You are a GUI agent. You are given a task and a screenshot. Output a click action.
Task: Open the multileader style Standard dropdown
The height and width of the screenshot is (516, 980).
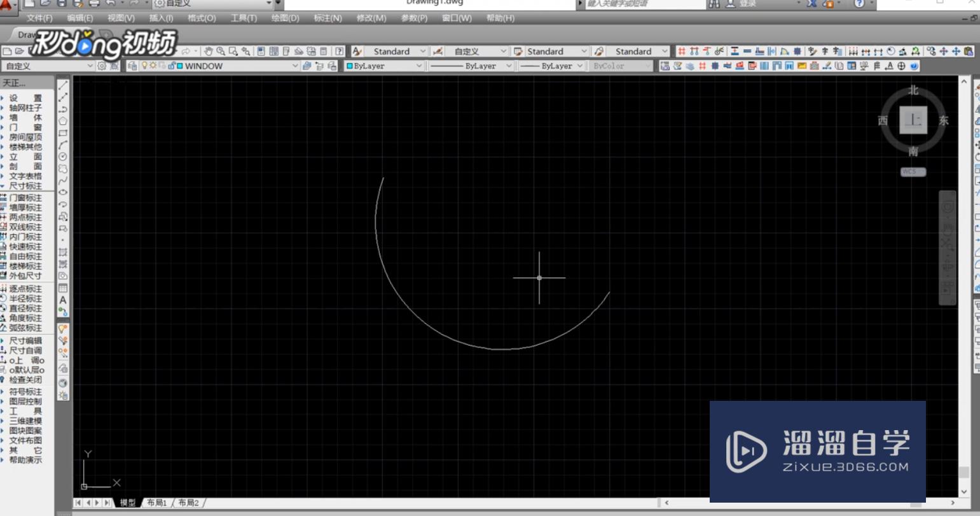(x=665, y=52)
